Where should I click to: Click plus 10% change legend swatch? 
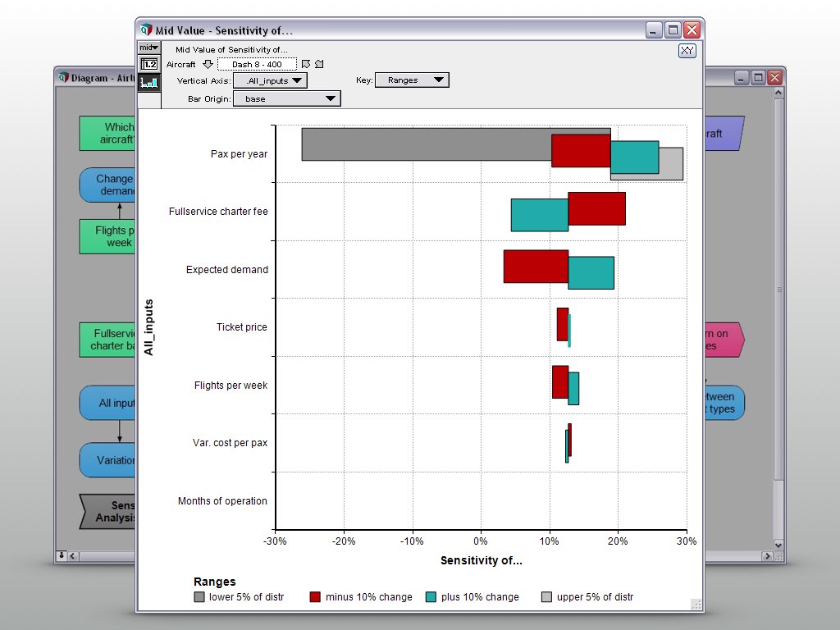click(431, 597)
